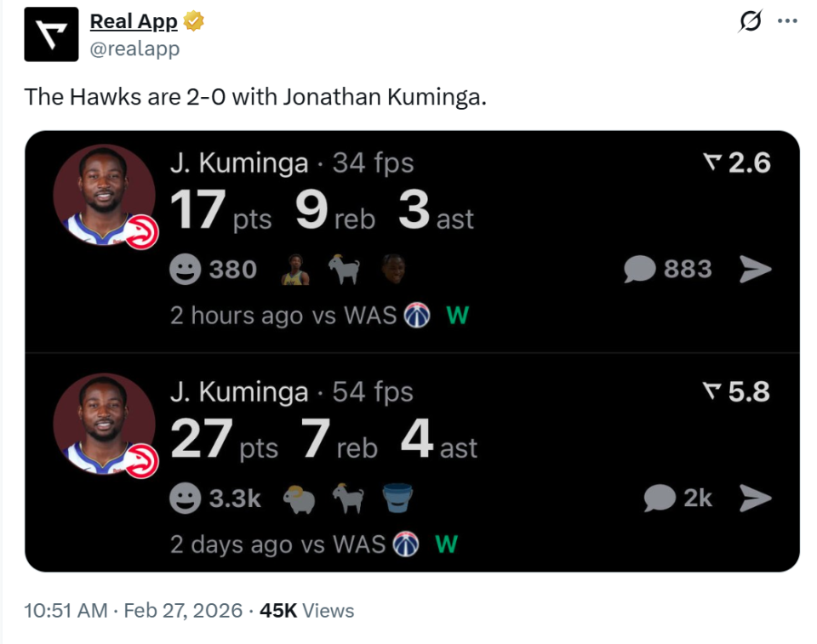Image resolution: width=817 pixels, height=644 pixels.
Task: Click the @realapp handle
Action: pyautogui.click(x=134, y=49)
